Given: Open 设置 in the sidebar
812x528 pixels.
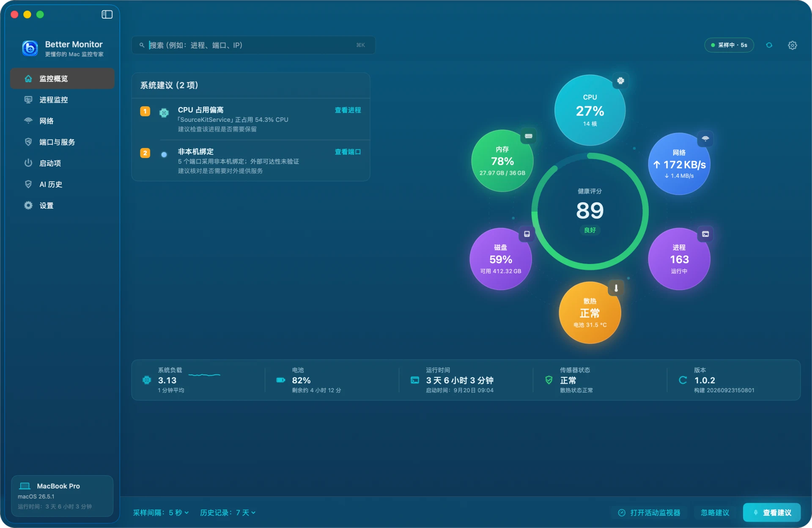Looking at the screenshot, I should (62, 206).
